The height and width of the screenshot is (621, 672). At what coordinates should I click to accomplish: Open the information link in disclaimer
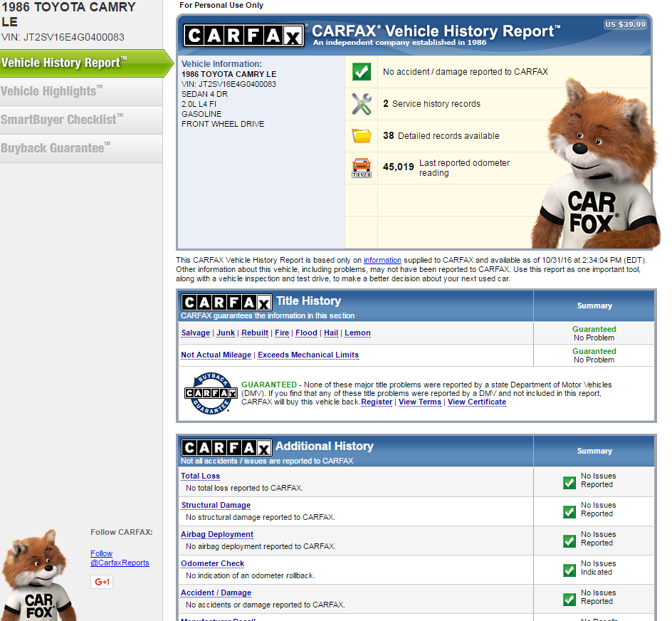(382, 260)
